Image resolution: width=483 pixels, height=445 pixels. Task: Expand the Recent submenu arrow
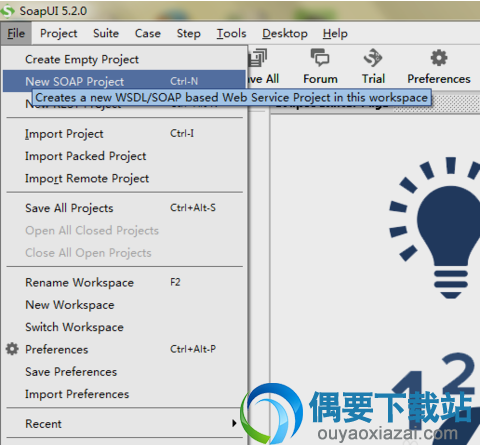234,423
